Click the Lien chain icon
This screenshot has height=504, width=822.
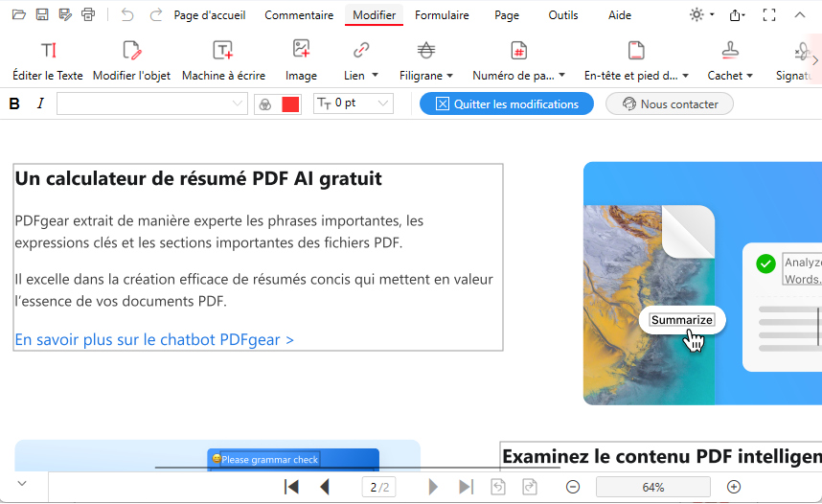click(361, 51)
